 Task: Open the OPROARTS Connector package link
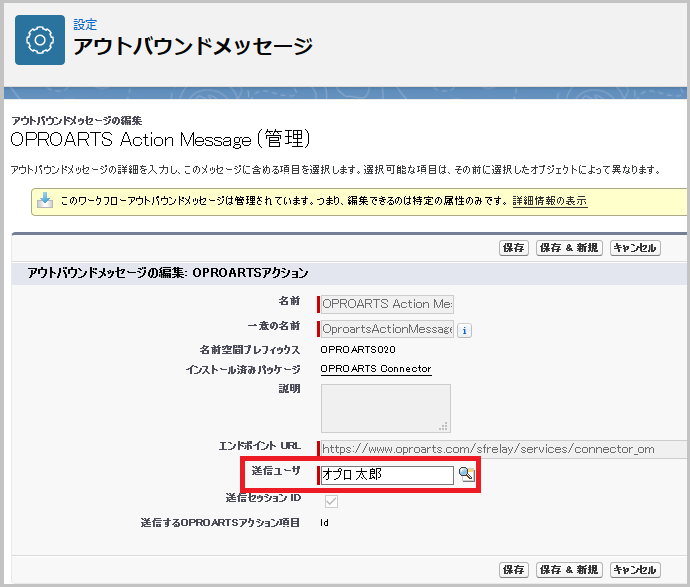click(x=375, y=369)
